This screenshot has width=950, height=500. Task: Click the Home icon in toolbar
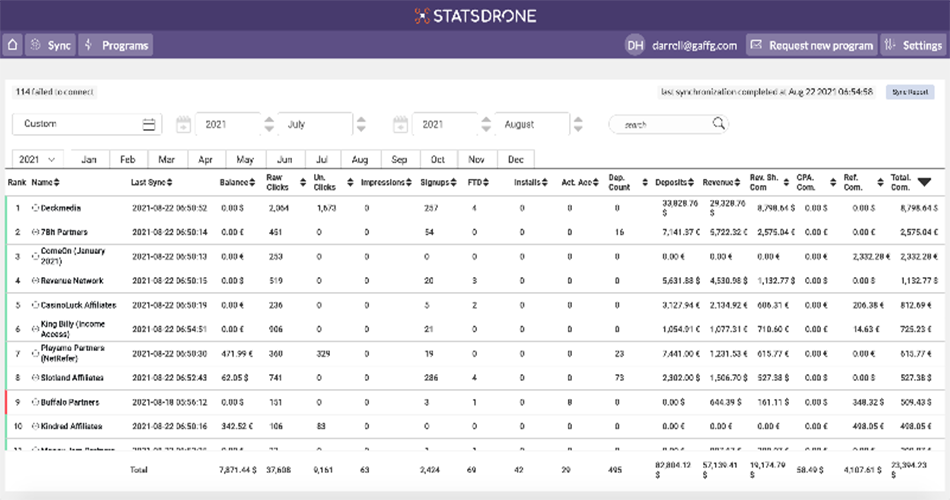(12, 45)
